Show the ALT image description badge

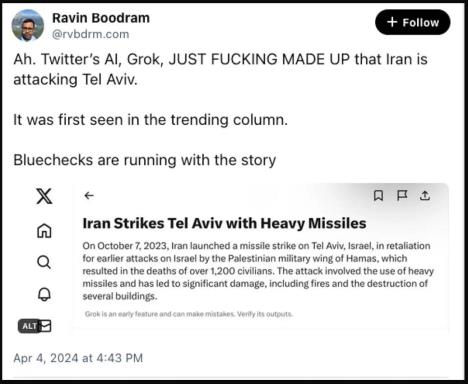[x=29, y=326]
